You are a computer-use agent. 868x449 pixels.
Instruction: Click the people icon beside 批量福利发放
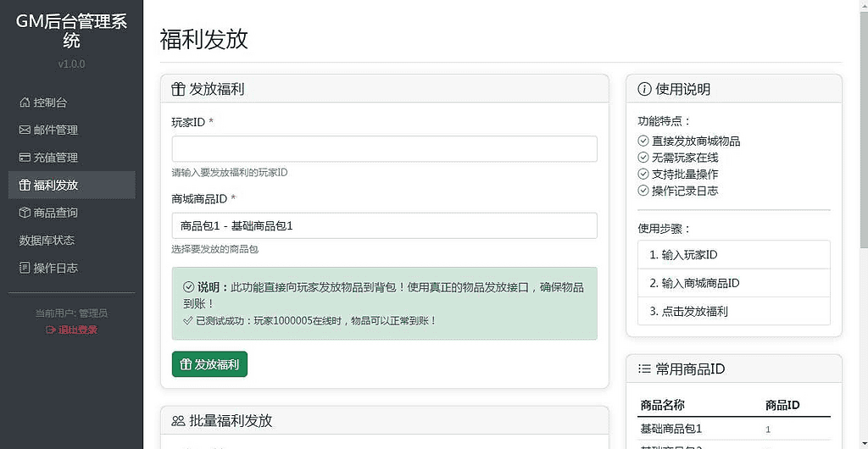pyautogui.click(x=178, y=421)
